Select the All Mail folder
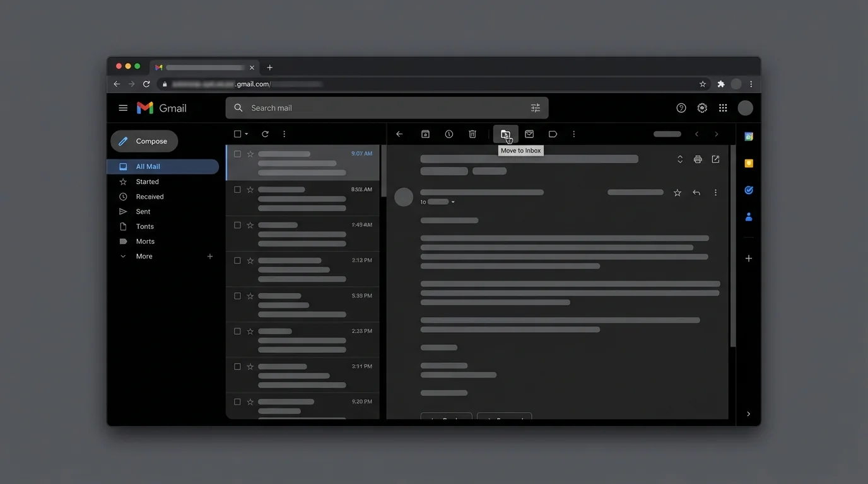 click(148, 167)
